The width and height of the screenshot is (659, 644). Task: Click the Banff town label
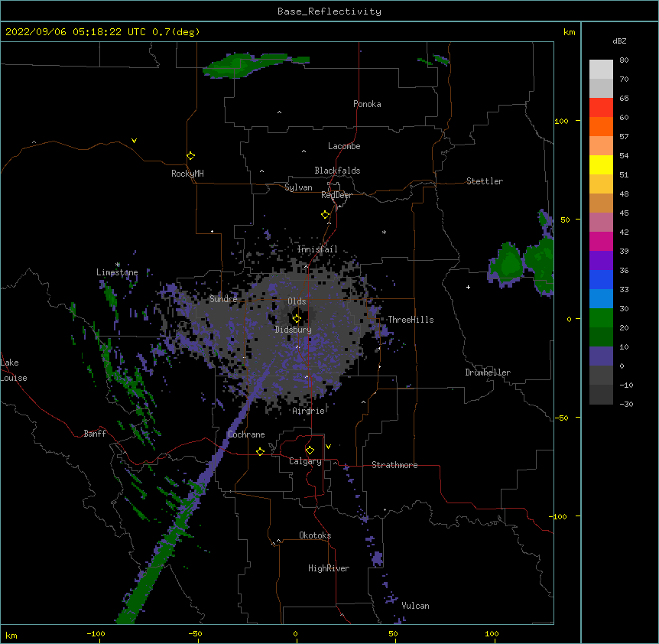tap(95, 434)
